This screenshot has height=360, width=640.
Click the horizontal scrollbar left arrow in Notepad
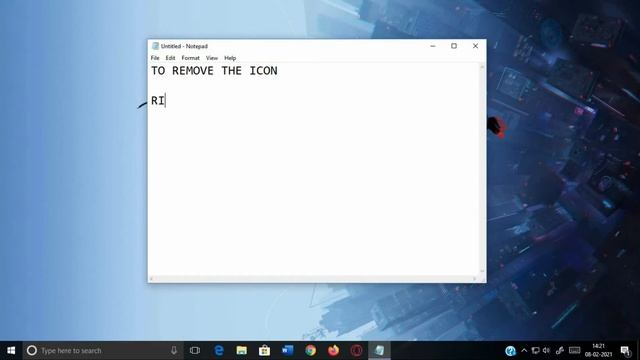coord(151,279)
